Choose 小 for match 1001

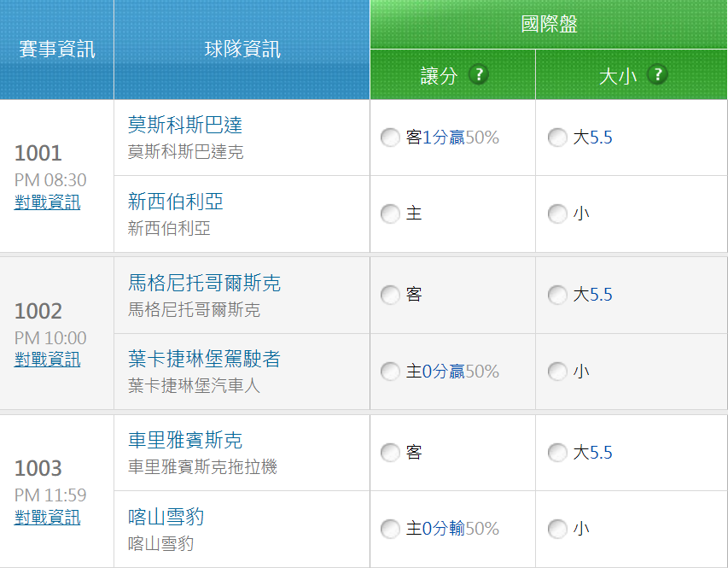pos(557,214)
